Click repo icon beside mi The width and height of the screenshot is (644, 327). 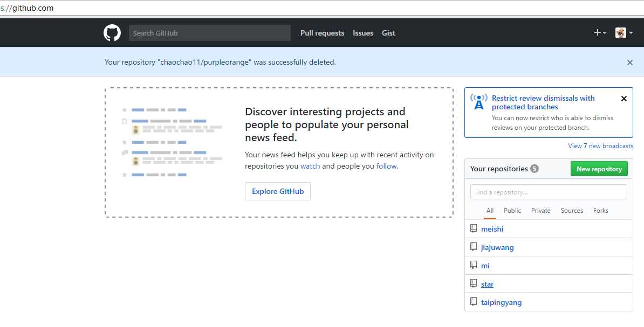[474, 265]
